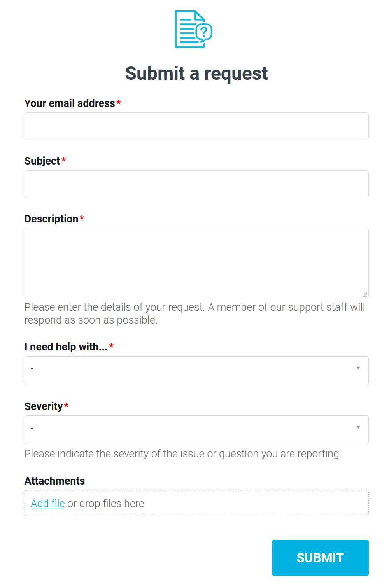Click the "I need help with..." label
Image resolution: width=389 pixels, height=588 pixels.
coord(66,347)
